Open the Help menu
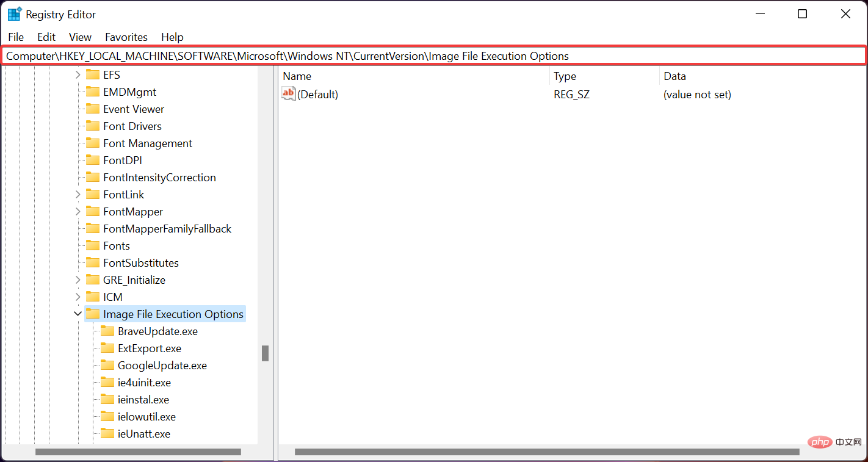Image resolution: width=868 pixels, height=462 pixels. tap(172, 37)
